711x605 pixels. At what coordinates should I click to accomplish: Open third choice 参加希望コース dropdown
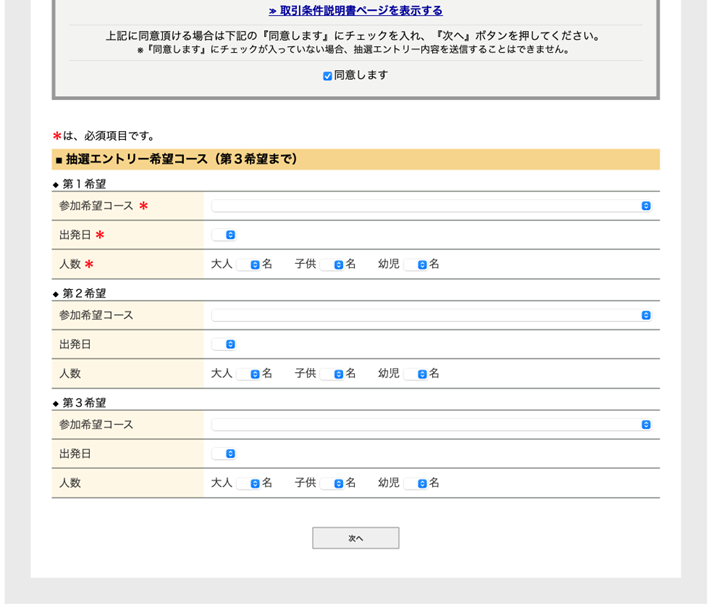pos(431,424)
